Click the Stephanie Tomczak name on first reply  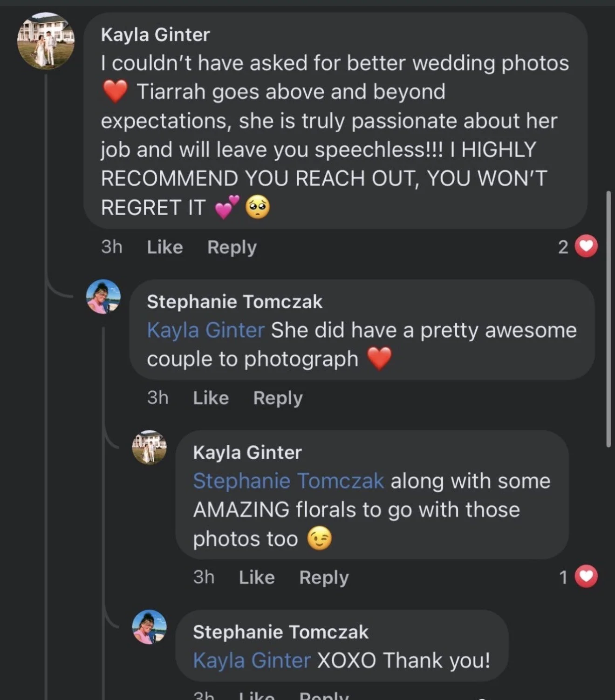click(235, 302)
